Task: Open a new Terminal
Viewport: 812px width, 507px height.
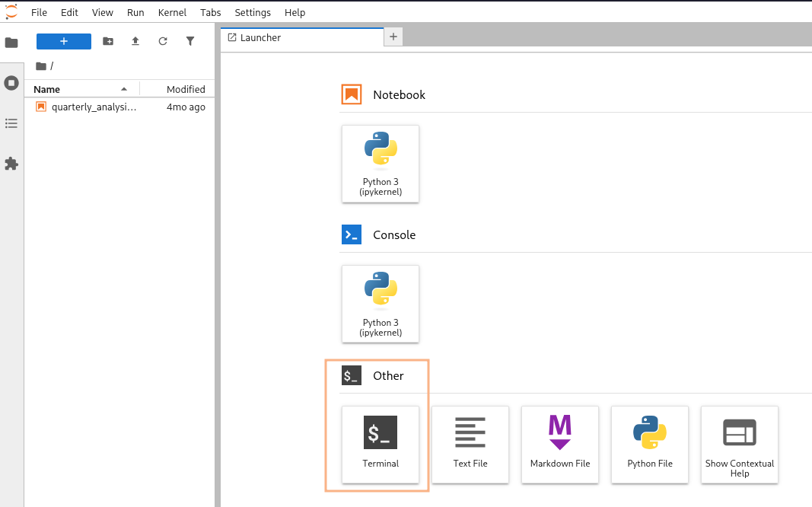Action: (381, 445)
